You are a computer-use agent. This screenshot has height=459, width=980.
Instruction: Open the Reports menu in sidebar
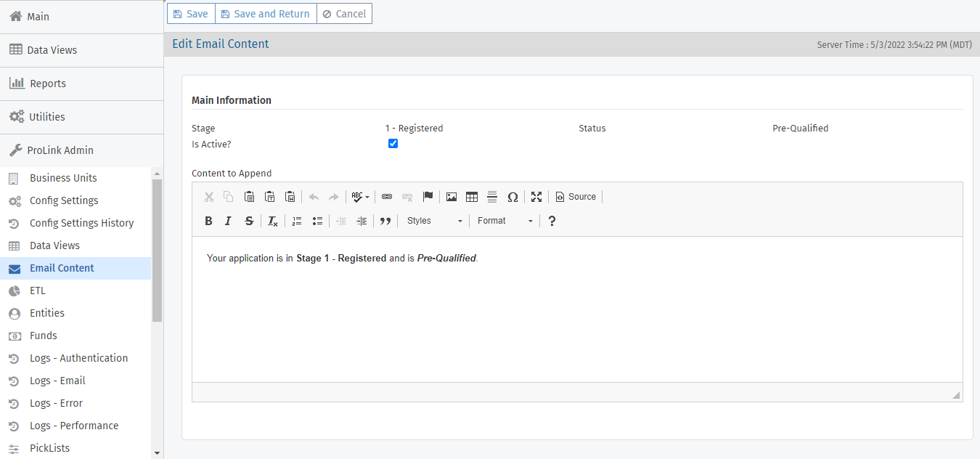coord(48,84)
